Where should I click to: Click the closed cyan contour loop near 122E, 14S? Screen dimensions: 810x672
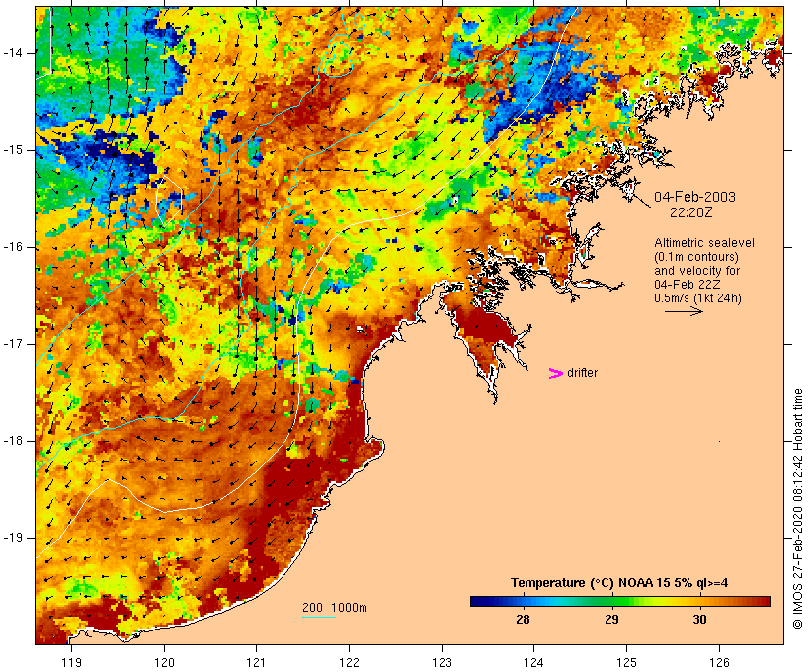point(338,59)
